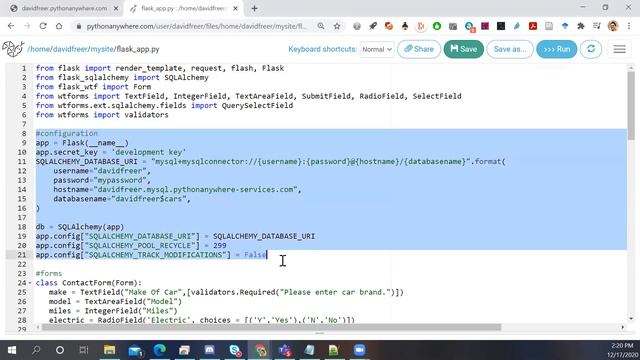
Task: Open the davidfreer directory link
Action: click(x=70, y=49)
